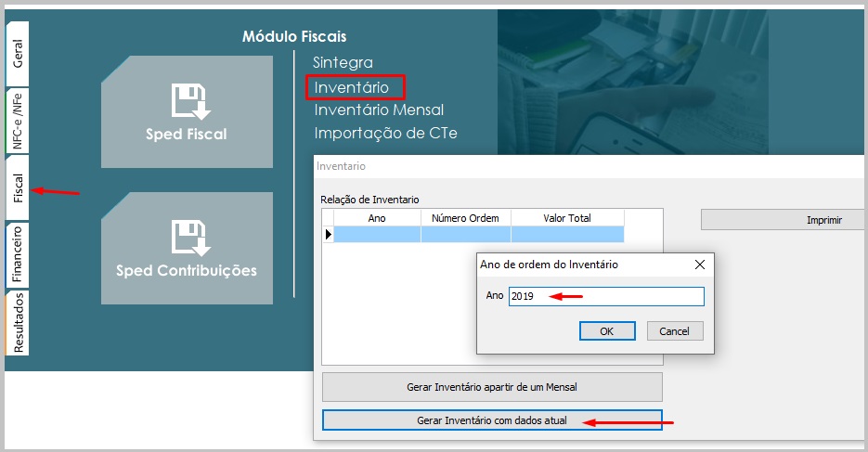
Task: Select the highlighted empty Ano cell
Action: click(377, 235)
